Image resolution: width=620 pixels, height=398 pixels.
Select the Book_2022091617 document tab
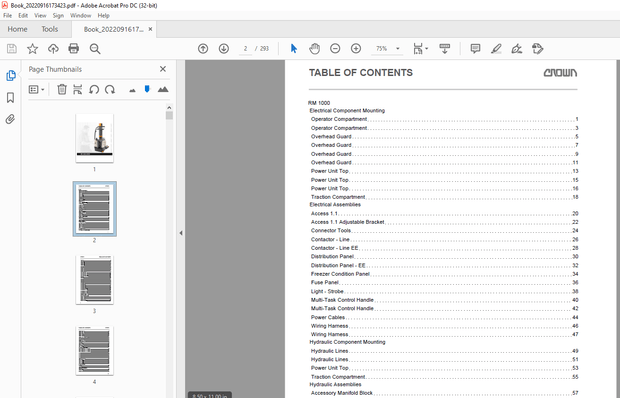[x=113, y=29]
